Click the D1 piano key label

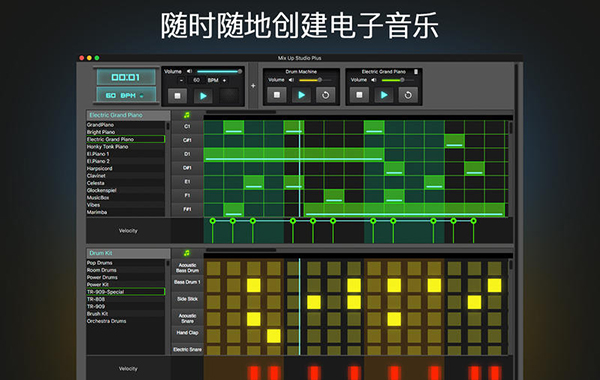click(x=187, y=154)
